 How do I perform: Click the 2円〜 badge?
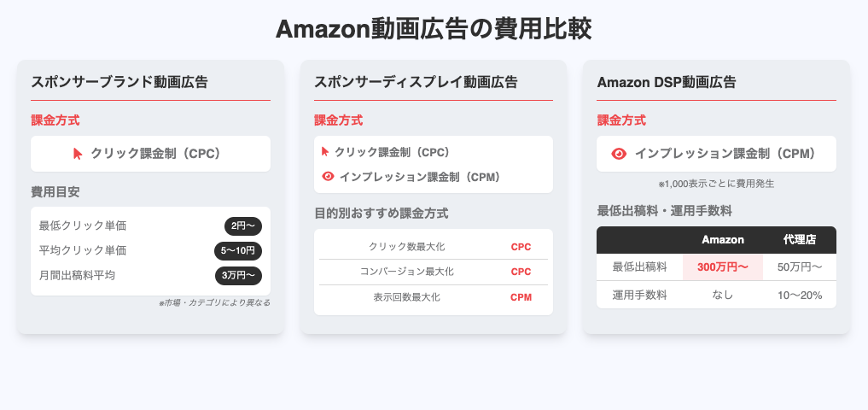[x=243, y=226]
